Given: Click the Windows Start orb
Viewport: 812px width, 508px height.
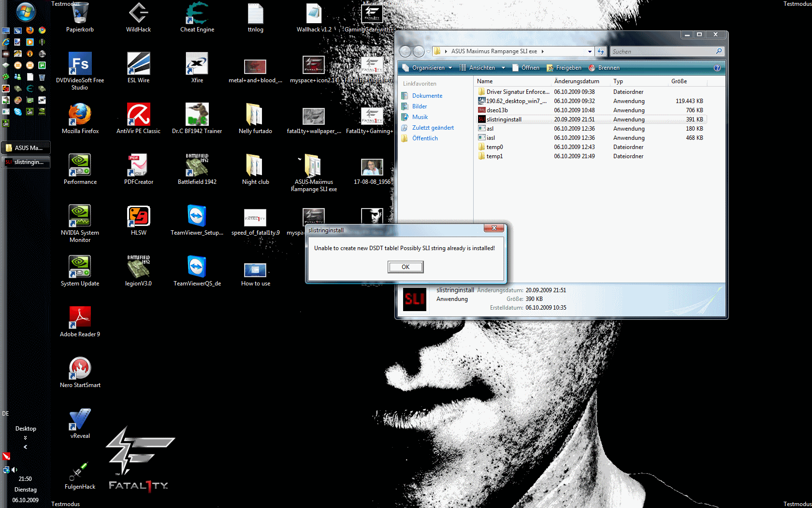Looking at the screenshot, I should click(x=25, y=12).
